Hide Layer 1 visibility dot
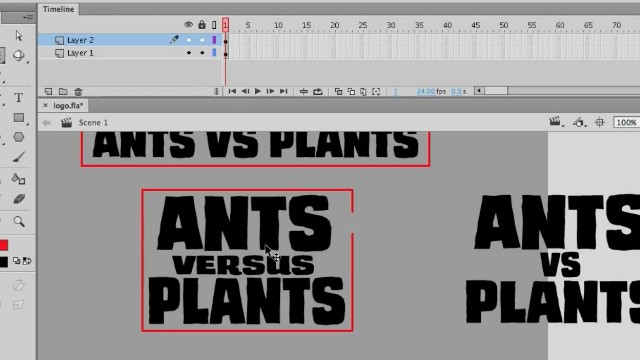Viewport: 640px width, 360px height. pos(189,53)
